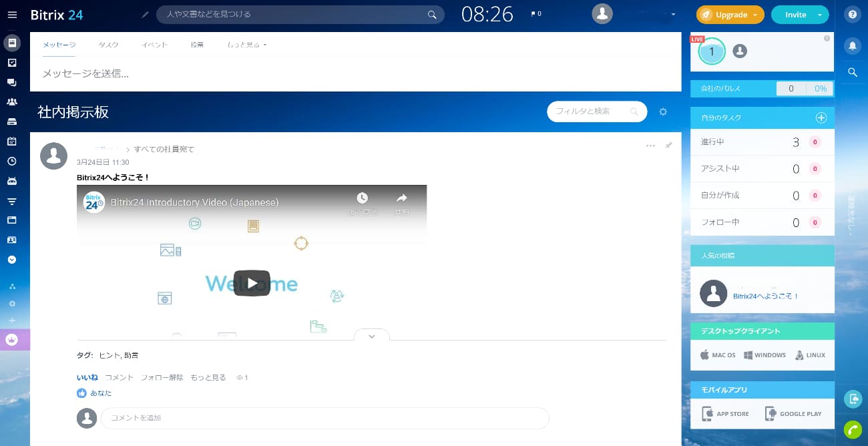Open the Chat bubbles sidebar icon

tap(12, 82)
